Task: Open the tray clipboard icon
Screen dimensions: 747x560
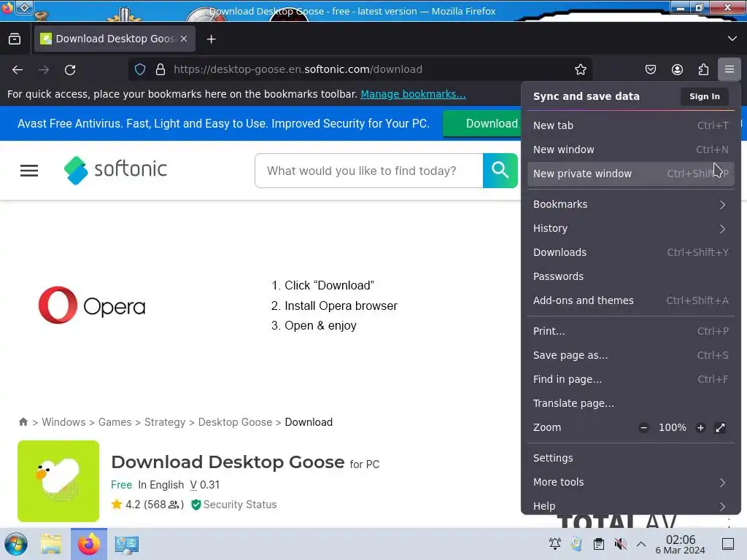Action: [x=599, y=544]
